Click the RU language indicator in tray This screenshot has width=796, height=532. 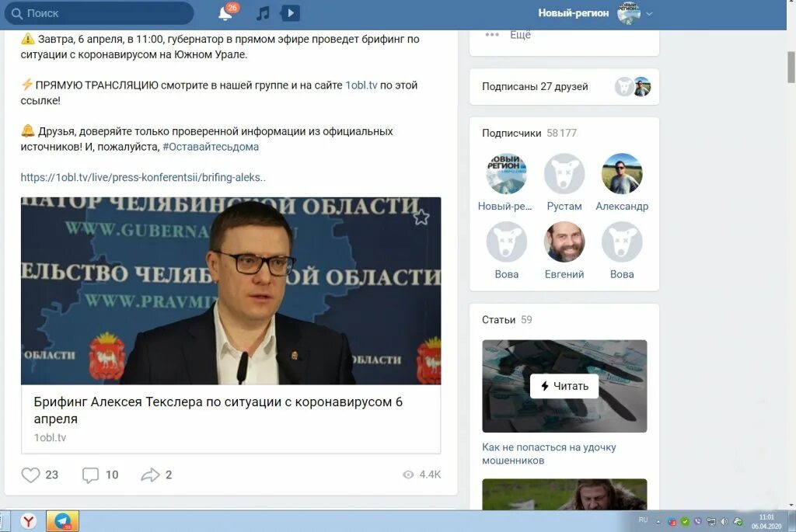[x=643, y=520]
